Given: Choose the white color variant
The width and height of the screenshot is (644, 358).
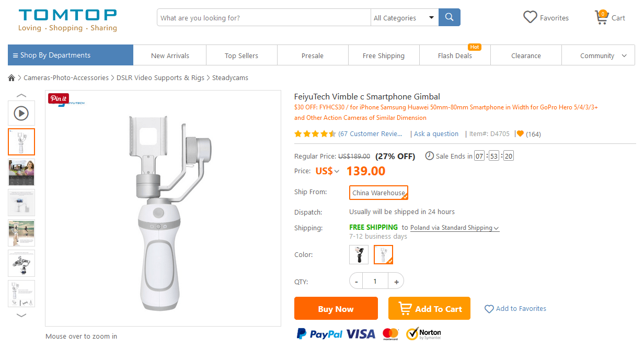Looking at the screenshot, I should (383, 254).
